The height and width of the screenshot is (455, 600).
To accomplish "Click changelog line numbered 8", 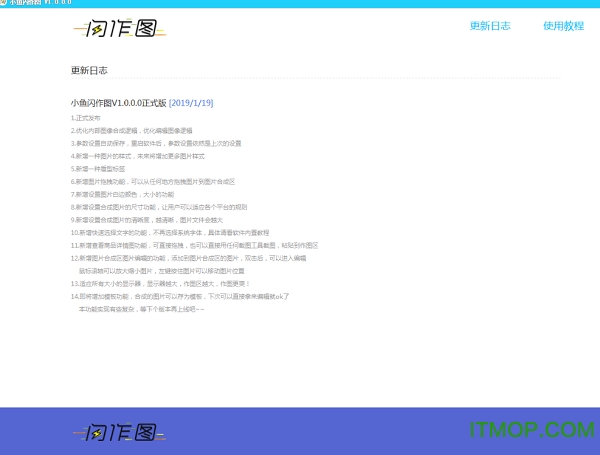I will coord(159,207).
